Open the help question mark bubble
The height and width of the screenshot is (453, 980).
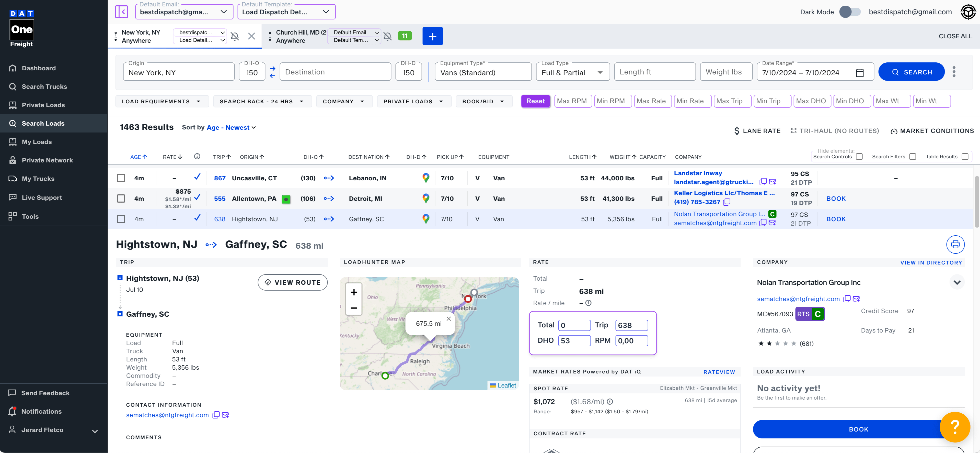[954, 427]
